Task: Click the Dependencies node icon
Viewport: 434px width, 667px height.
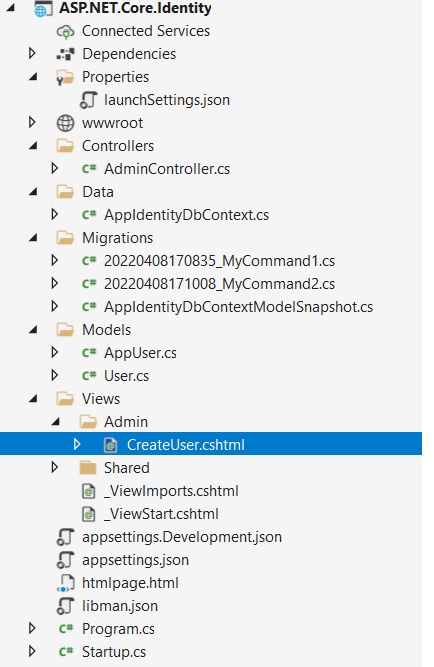Action: coord(65,54)
